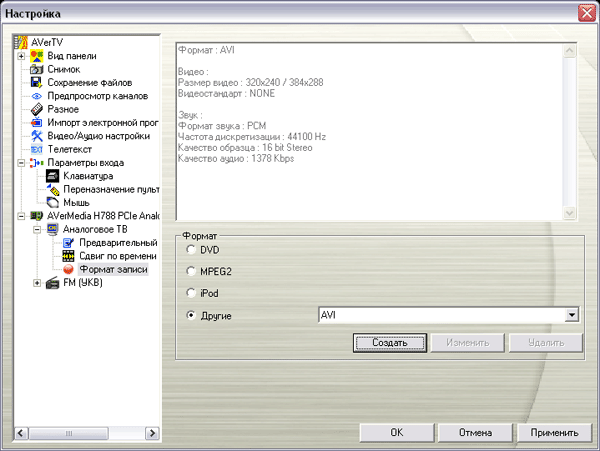Click the AVerMedia H788 card icon
600x451 pixels.
pyautogui.click(x=37, y=216)
